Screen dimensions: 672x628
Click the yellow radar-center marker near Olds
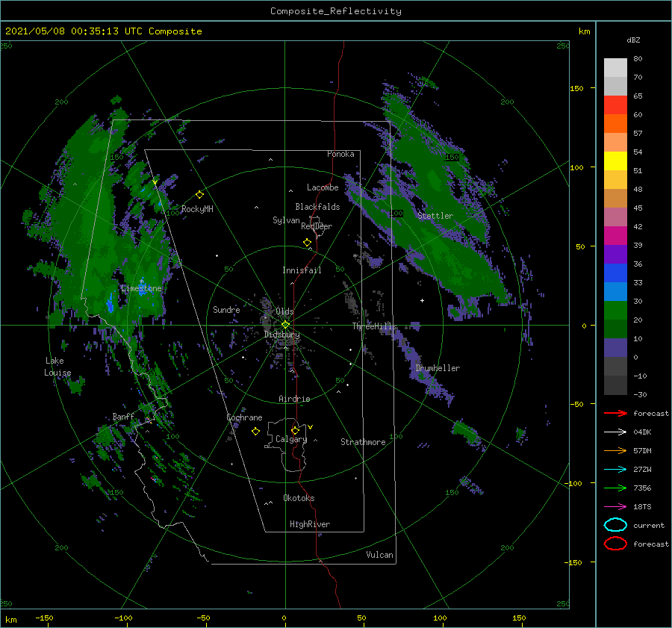click(x=285, y=325)
